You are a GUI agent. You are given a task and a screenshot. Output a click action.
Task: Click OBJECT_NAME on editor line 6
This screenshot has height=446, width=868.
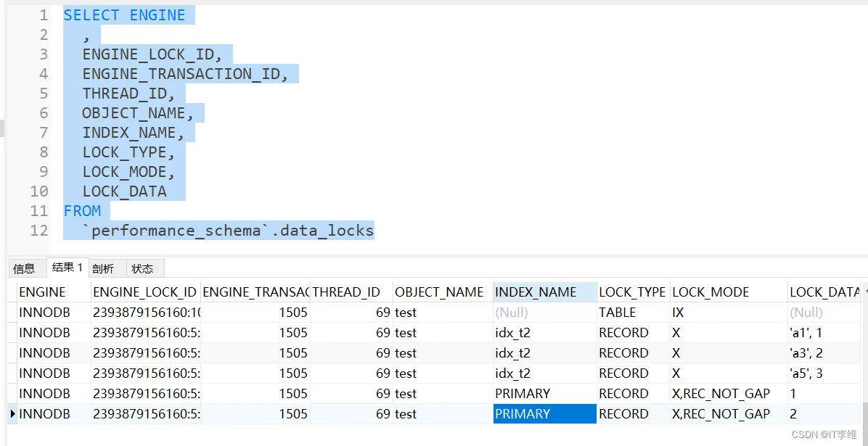click(134, 113)
